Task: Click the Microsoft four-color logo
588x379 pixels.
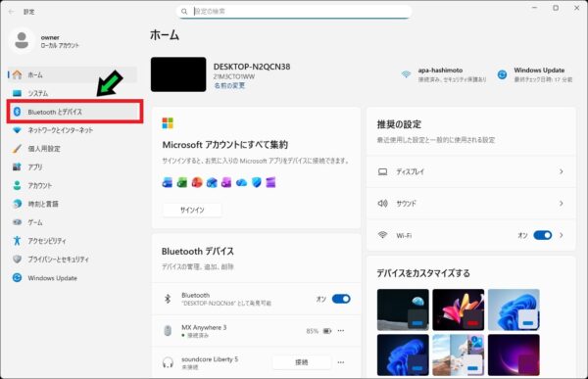Action: coord(168,123)
